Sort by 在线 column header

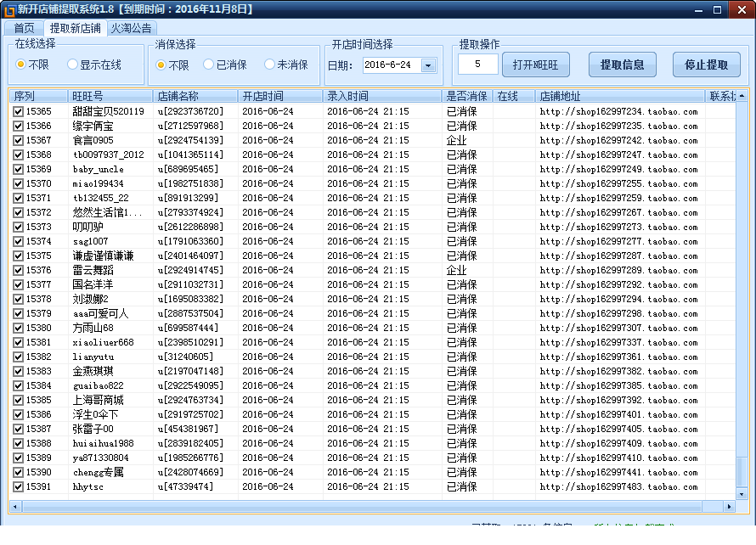[514, 96]
